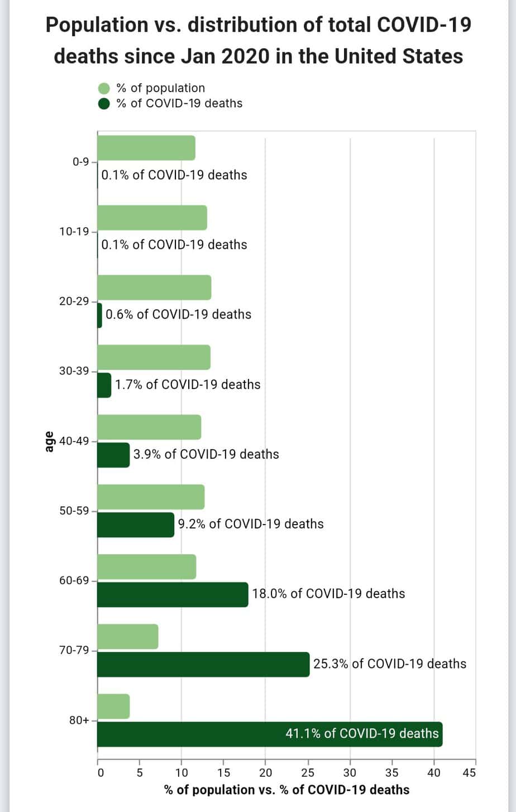This screenshot has width=516, height=812.
Task: Click the dark green COVID-19 deaths legend dot
Action: (x=104, y=104)
